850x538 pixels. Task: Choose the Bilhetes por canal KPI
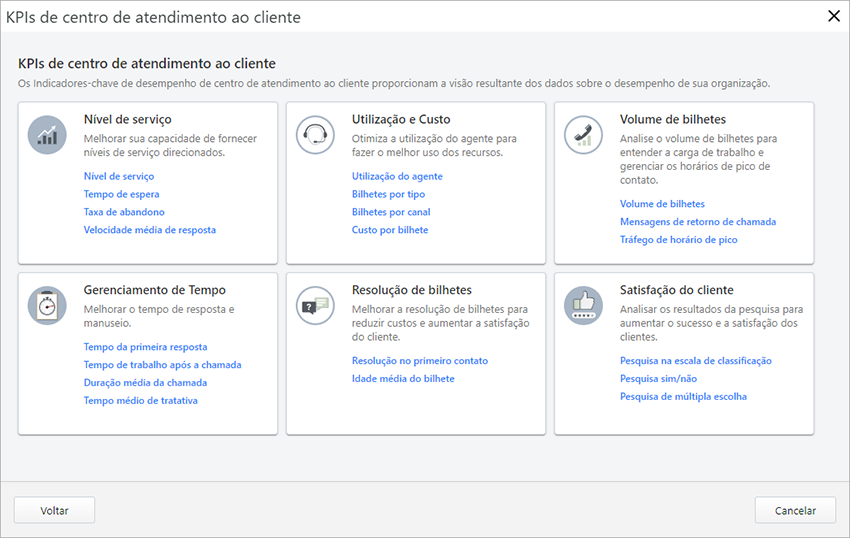391,212
